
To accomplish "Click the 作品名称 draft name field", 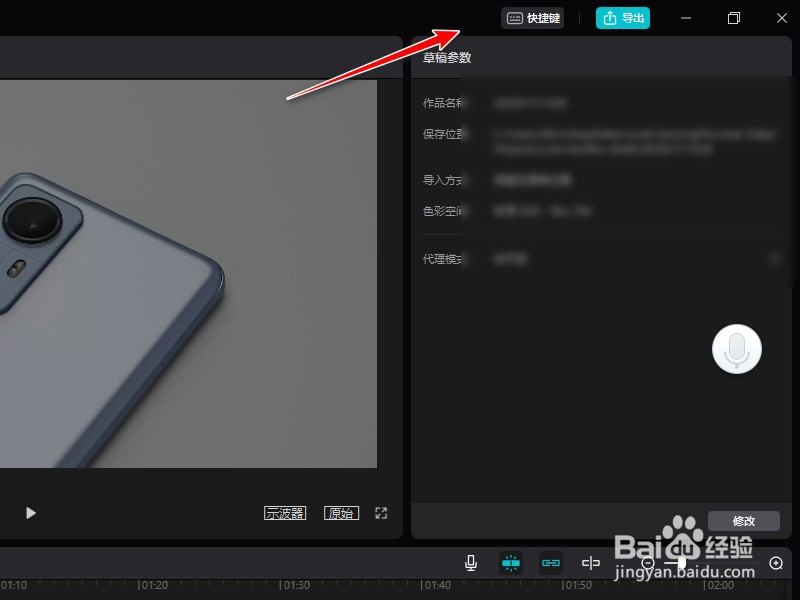I will pos(530,103).
